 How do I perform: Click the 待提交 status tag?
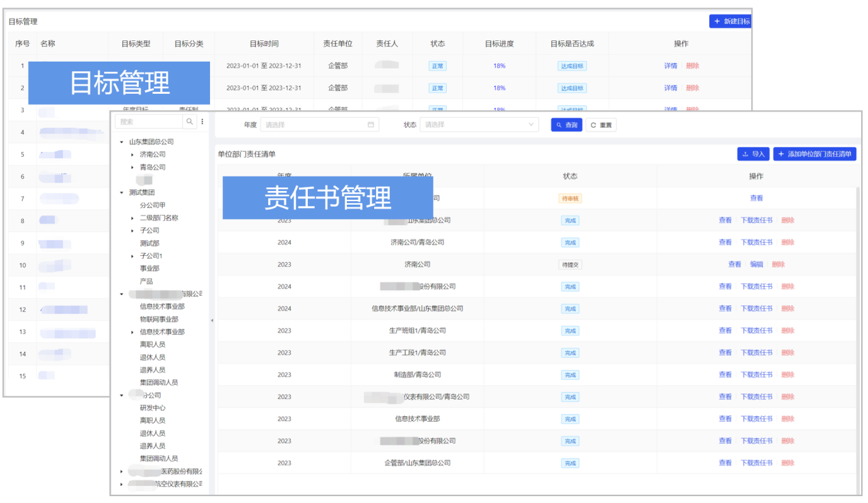(570, 264)
